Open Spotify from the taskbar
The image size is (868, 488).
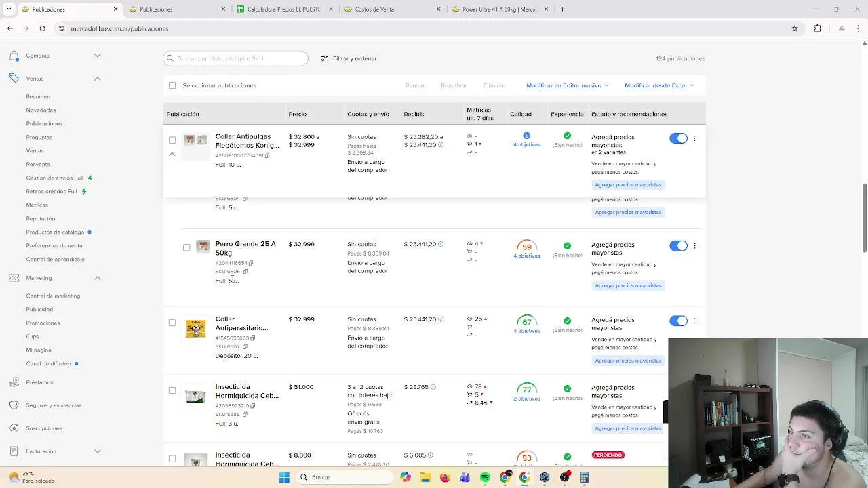tap(485, 477)
